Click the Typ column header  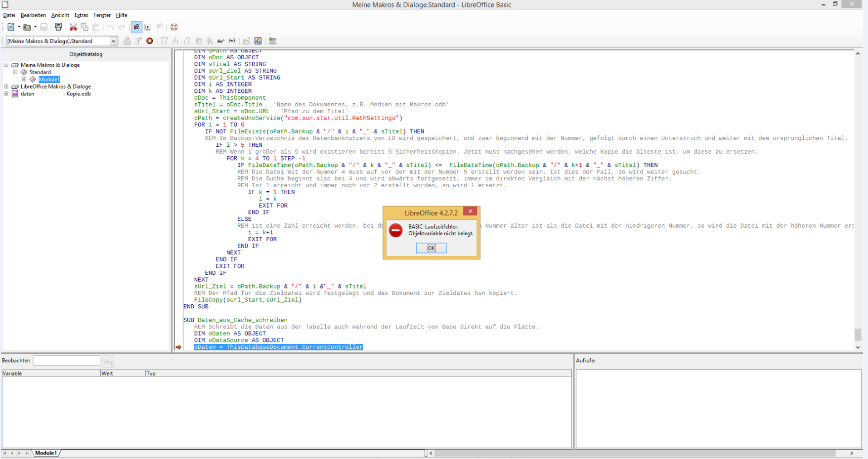tap(358, 374)
